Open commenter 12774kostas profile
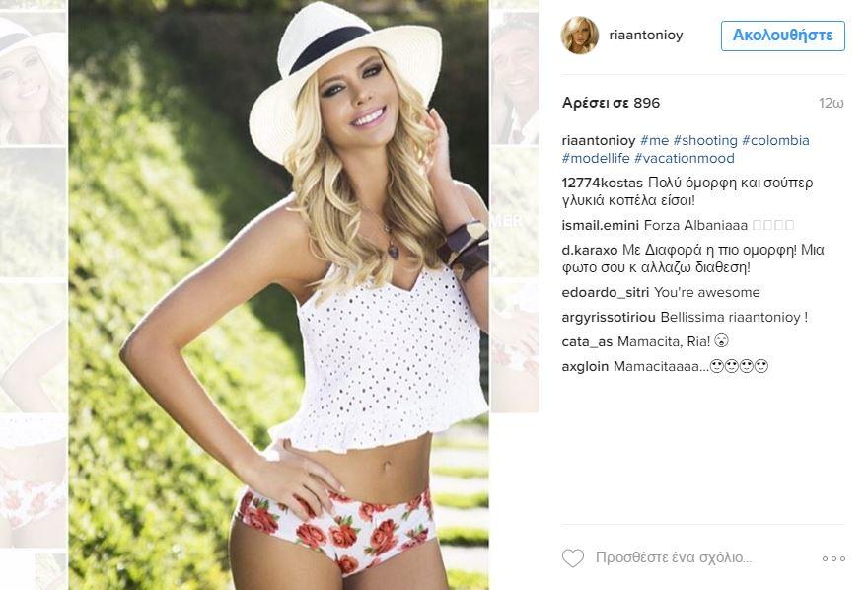This screenshot has height=590, width=868. point(603,183)
